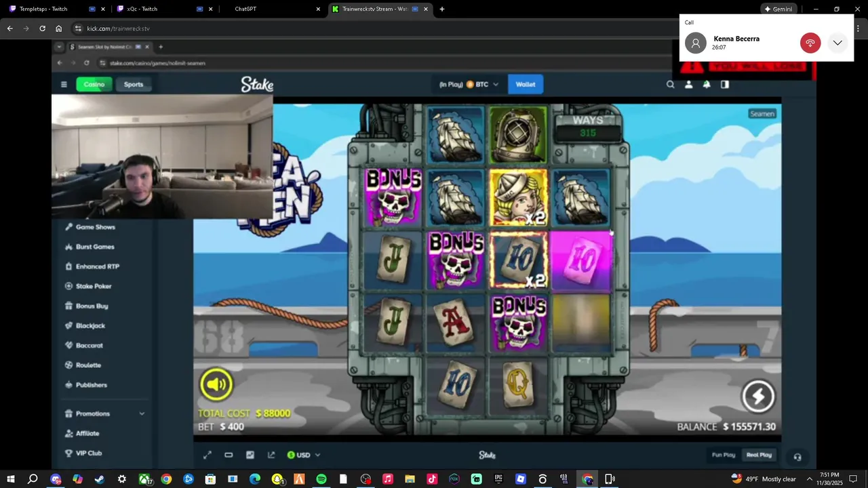
Task: Open the Windows notification center
Action: click(853, 479)
